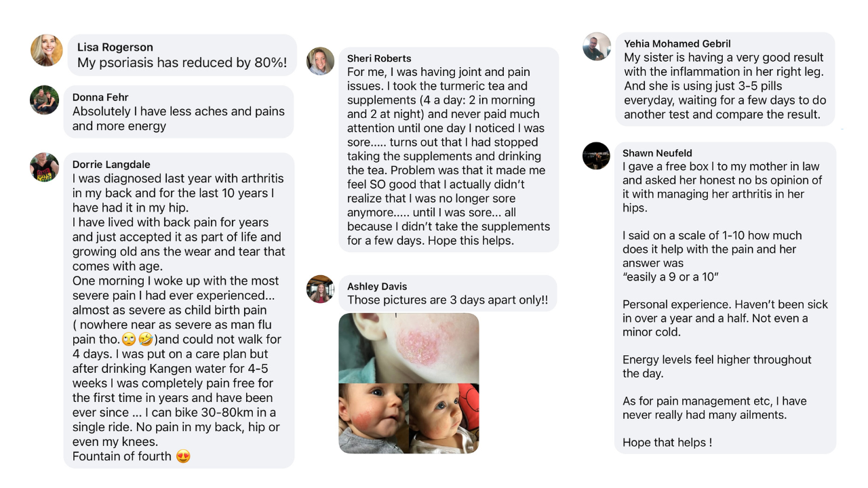Click Ashley Davis's profile picture
Screen dimensions: 868x488
320,289
